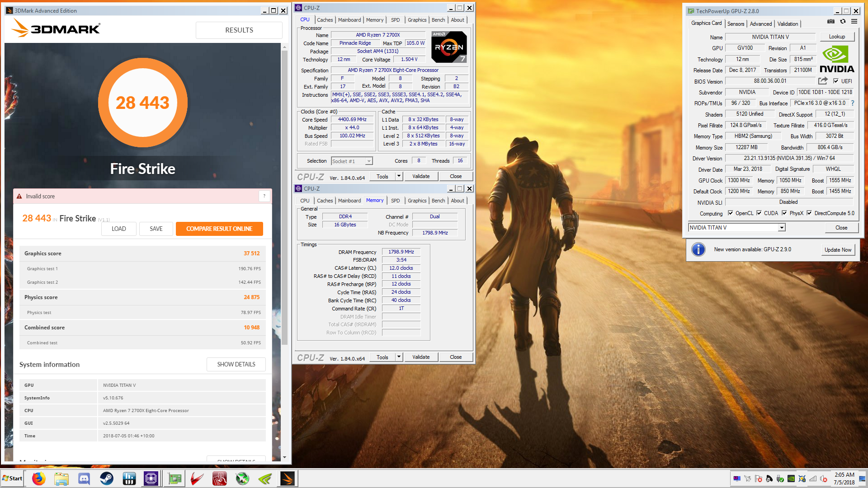Screen dimensions: 868x488
Task: Open the red RAM chip taskbar icon
Action: [220, 479]
